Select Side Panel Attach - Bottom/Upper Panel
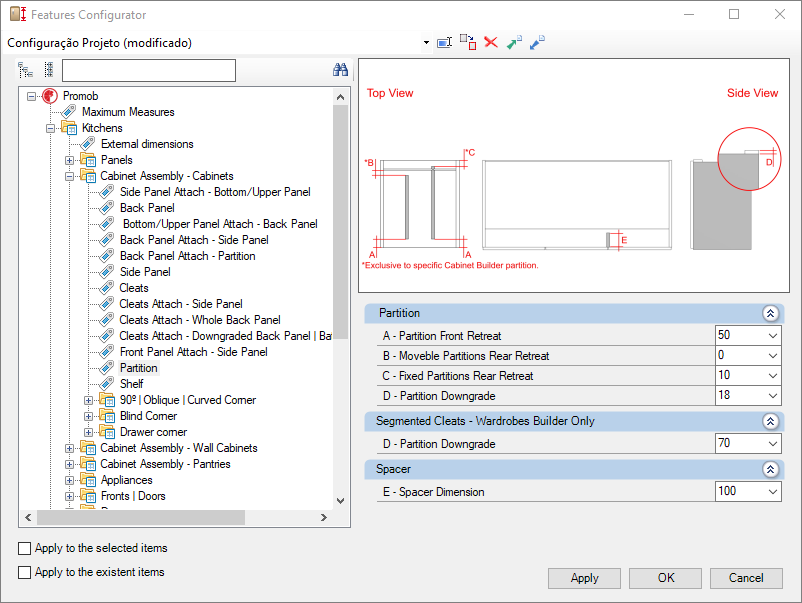Screen dimensions: 802x603 215,192
